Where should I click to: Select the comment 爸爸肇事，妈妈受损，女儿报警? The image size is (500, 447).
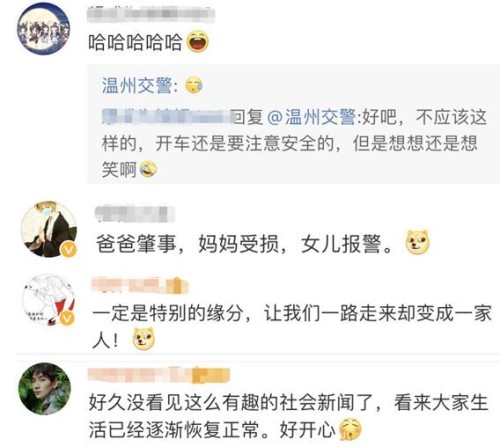[x=245, y=244]
